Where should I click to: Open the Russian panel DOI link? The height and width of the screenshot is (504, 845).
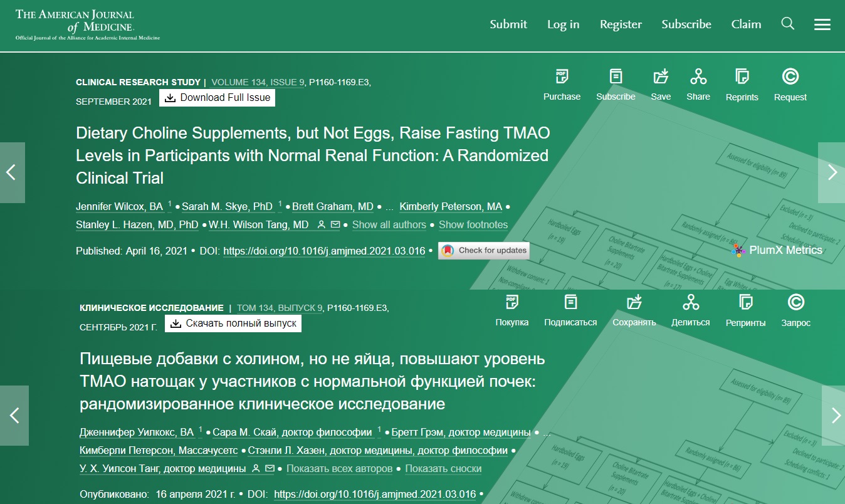tap(375, 495)
